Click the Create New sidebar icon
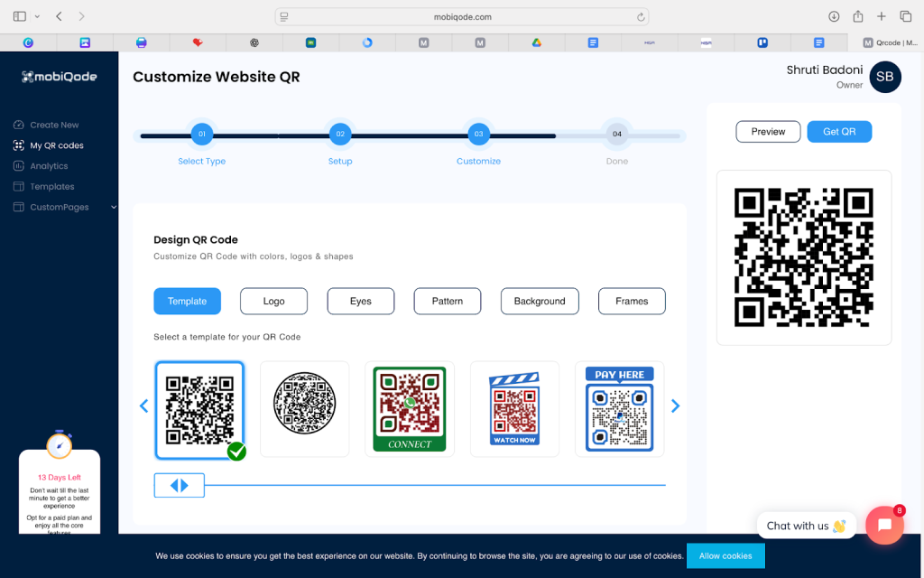 coord(19,125)
